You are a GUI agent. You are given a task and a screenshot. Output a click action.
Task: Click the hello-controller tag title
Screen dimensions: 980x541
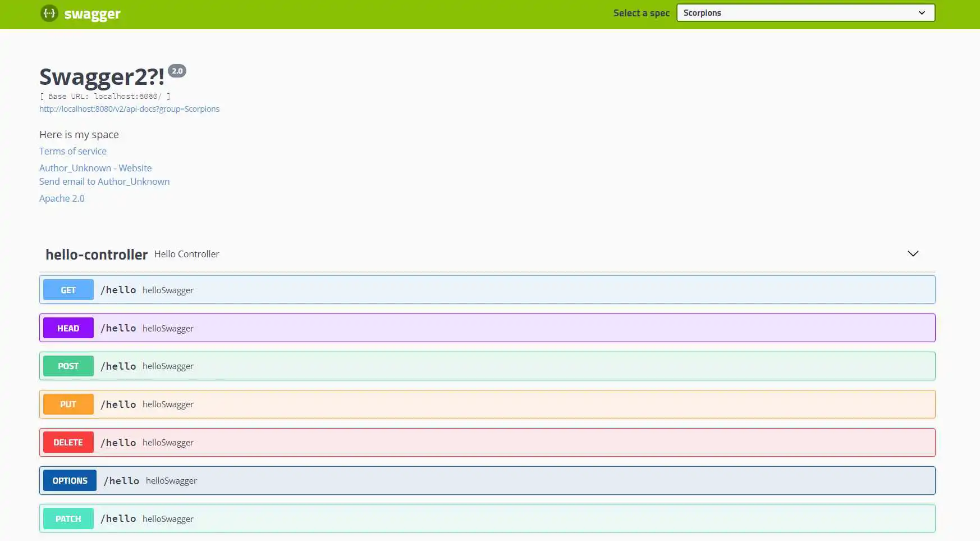pos(97,254)
